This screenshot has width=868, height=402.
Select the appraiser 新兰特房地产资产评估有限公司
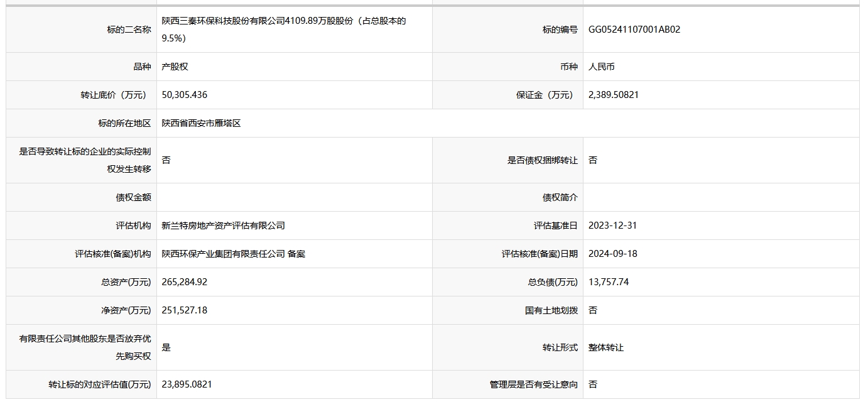coord(223,225)
